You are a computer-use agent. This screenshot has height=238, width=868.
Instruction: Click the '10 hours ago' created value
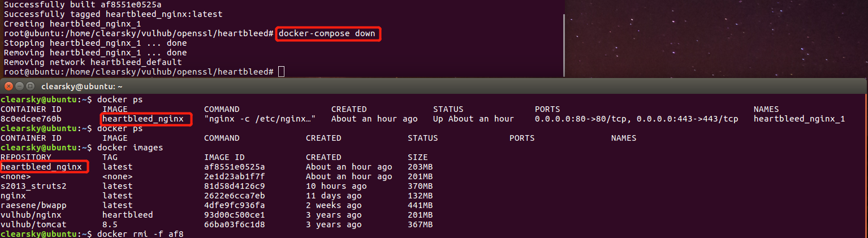(x=336, y=186)
